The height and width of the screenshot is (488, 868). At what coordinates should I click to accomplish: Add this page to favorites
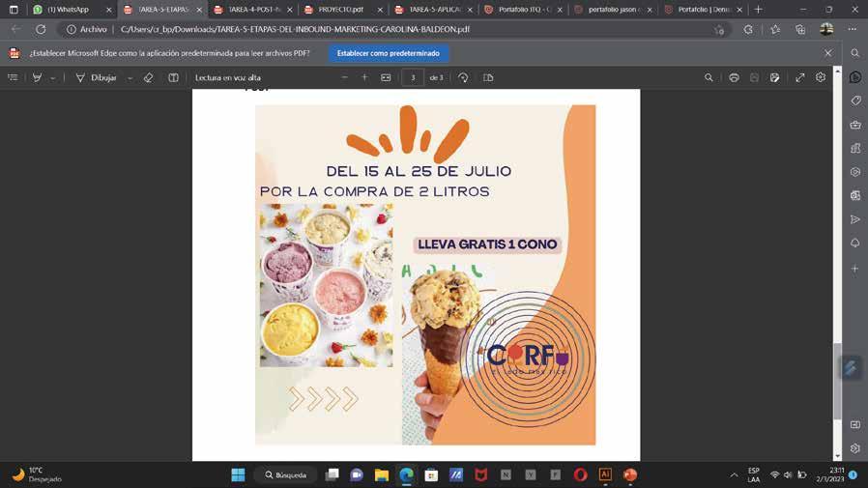719,30
